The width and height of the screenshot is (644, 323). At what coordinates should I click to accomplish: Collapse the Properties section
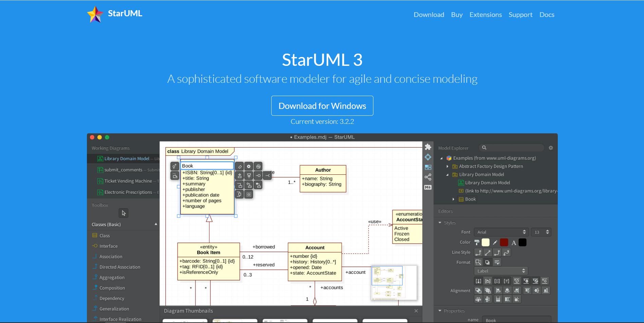coord(440,311)
